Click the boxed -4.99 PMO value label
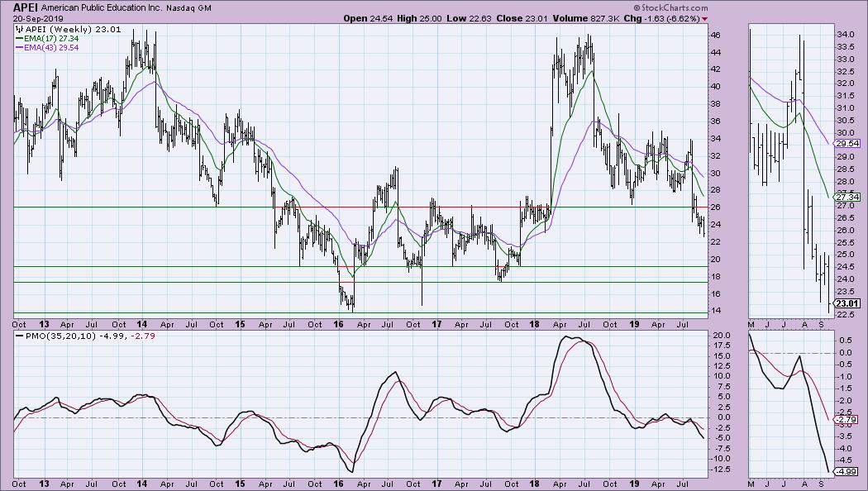This screenshot has height=491, width=868. pyautogui.click(x=847, y=472)
